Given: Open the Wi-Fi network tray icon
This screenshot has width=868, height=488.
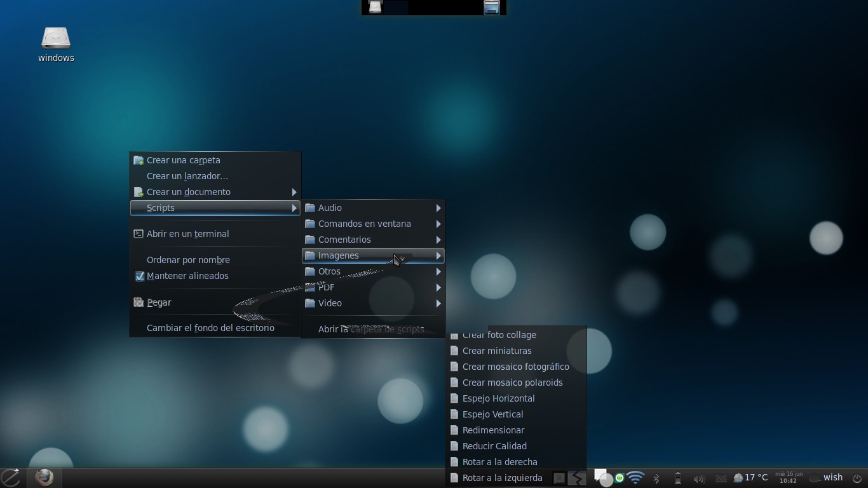Looking at the screenshot, I should pos(635,478).
